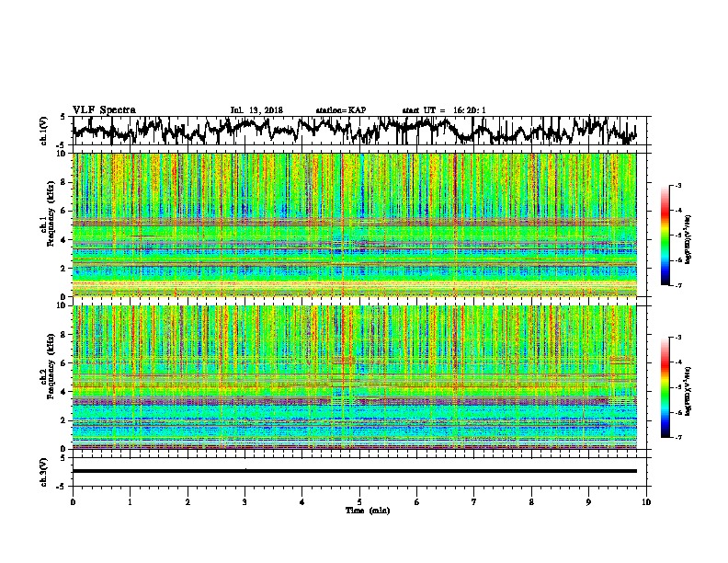728x563 pixels.
Task: Click the time axis tick label "3"
Action: [245, 502]
